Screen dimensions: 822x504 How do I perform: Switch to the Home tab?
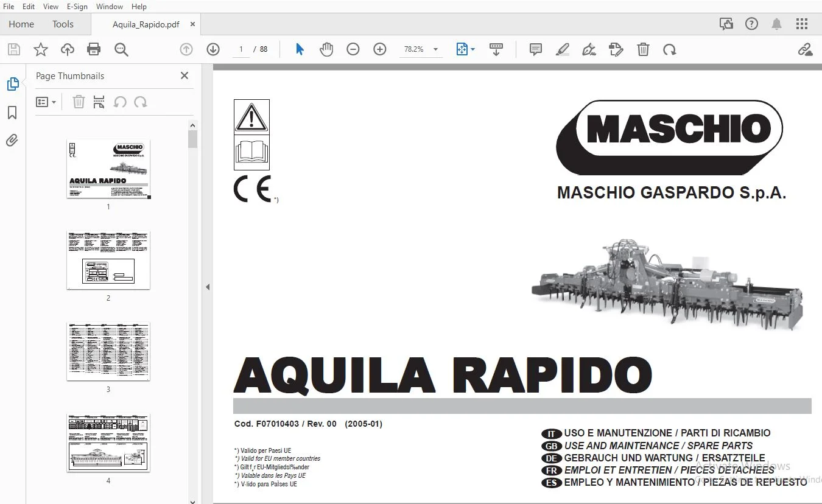tap(21, 24)
